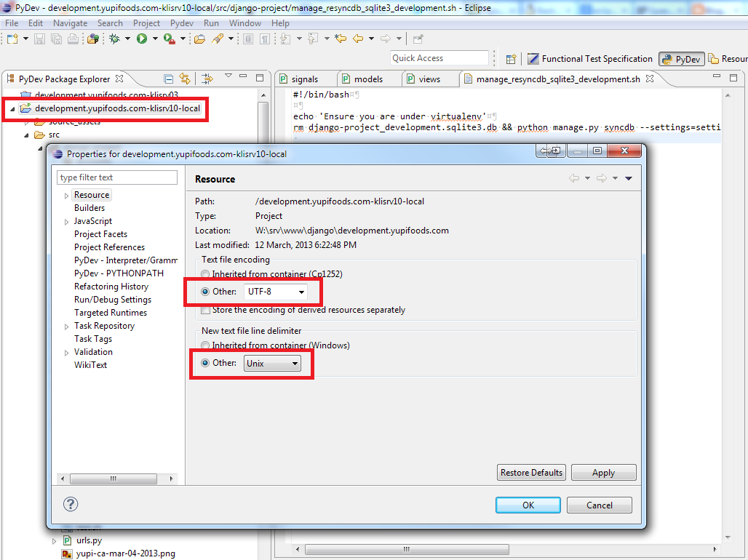
Task: Open Package Explorer View Menu triangle
Action: coord(228,76)
